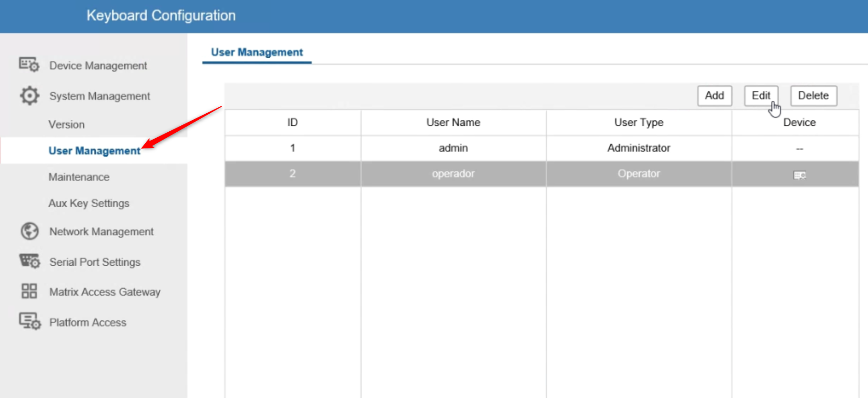Screen dimensions: 868x398
Task: Click the Matrix Access Gateway grid icon
Action: pyautogui.click(x=29, y=291)
